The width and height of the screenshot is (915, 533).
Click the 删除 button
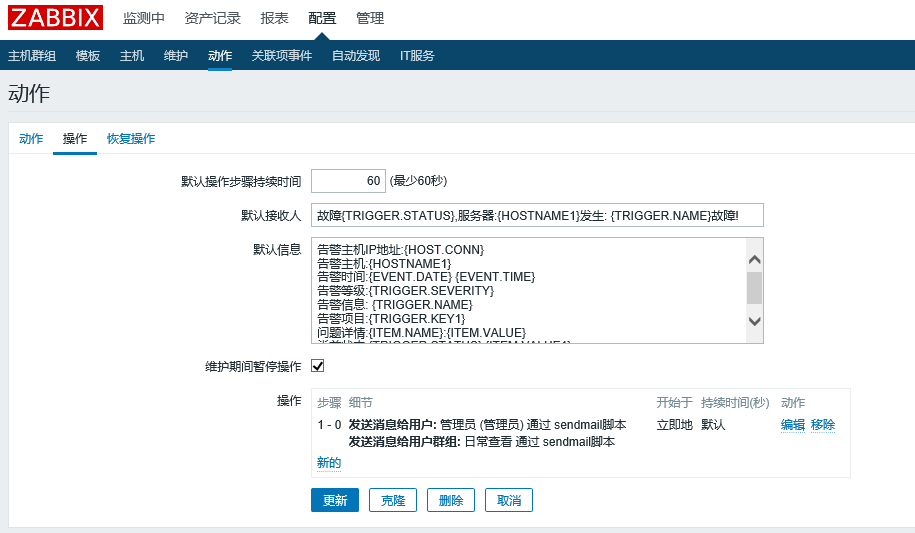point(450,500)
